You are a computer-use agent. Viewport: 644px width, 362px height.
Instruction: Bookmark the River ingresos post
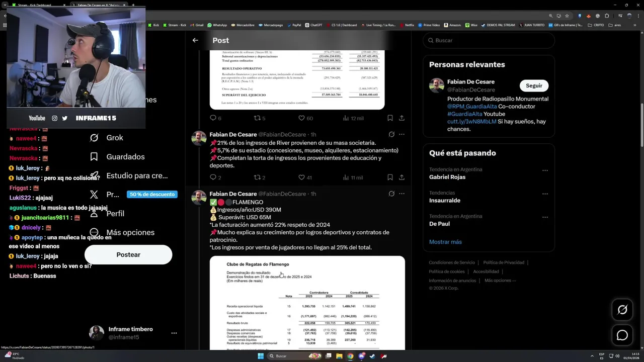click(390, 177)
